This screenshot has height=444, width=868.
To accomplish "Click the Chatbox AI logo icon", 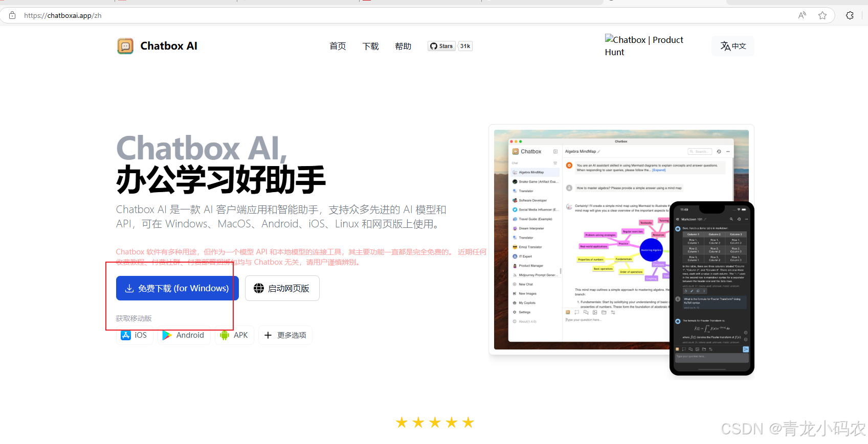I will pos(125,46).
